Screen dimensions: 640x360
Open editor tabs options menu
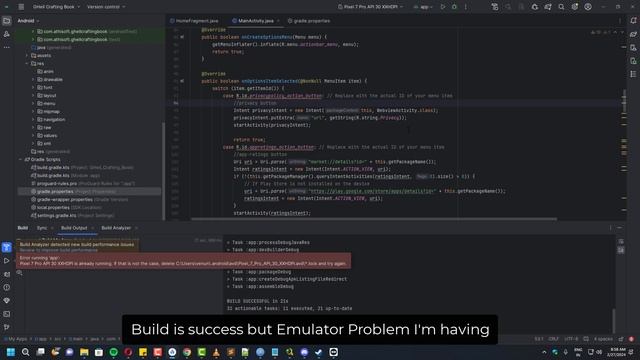pyautogui.click(x=620, y=21)
